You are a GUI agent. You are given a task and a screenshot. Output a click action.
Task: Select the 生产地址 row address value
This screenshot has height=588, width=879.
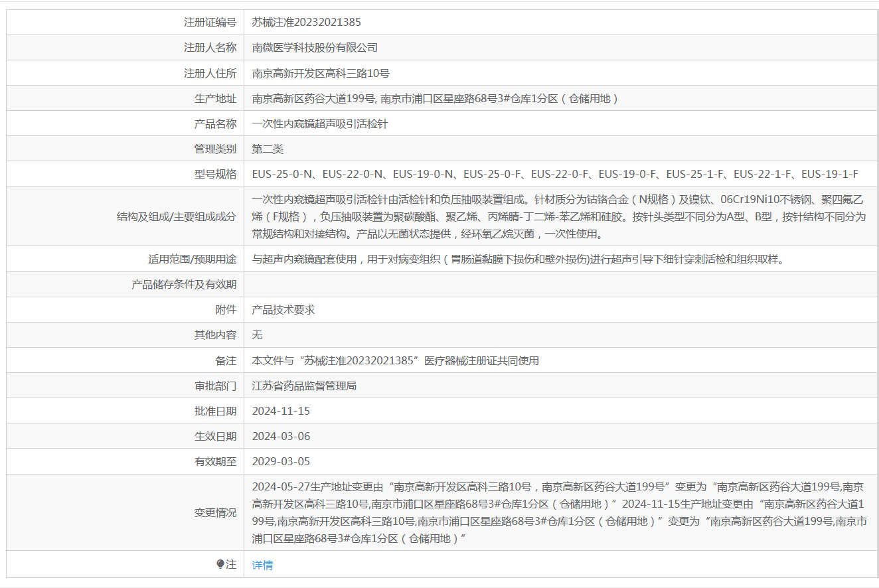[x=436, y=98]
